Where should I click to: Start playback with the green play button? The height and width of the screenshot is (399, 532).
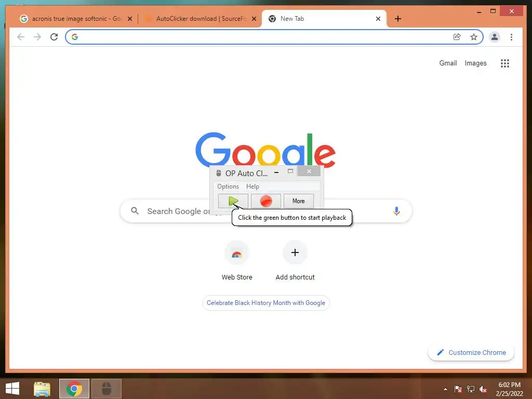coord(233,201)
